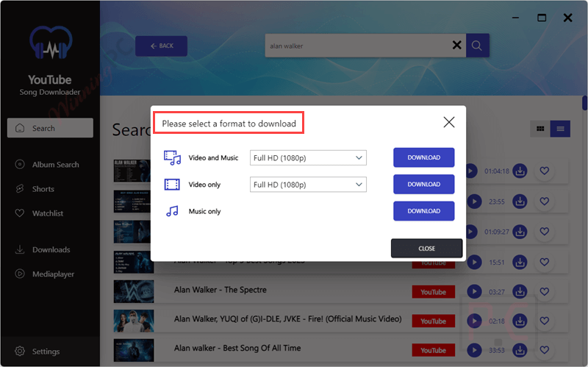Click the Video only filmstrip icon
Screen dimensions: 588x367
click(x=172, y=185)
